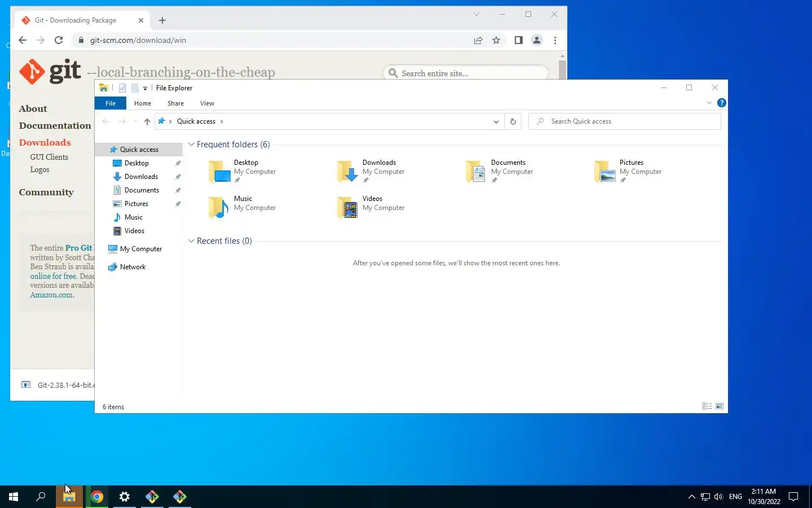This screenshot has height=508, width=812.
Task: Open Videos folder icon in Frequent folders
Action: 348,208
